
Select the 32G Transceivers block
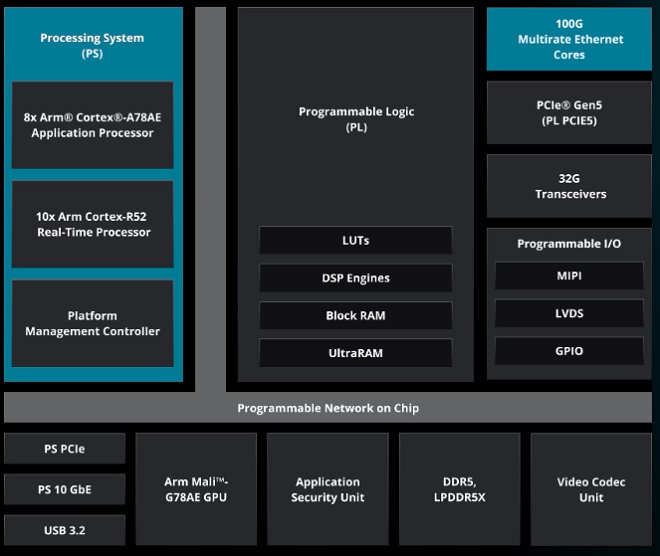coord(569,186)
